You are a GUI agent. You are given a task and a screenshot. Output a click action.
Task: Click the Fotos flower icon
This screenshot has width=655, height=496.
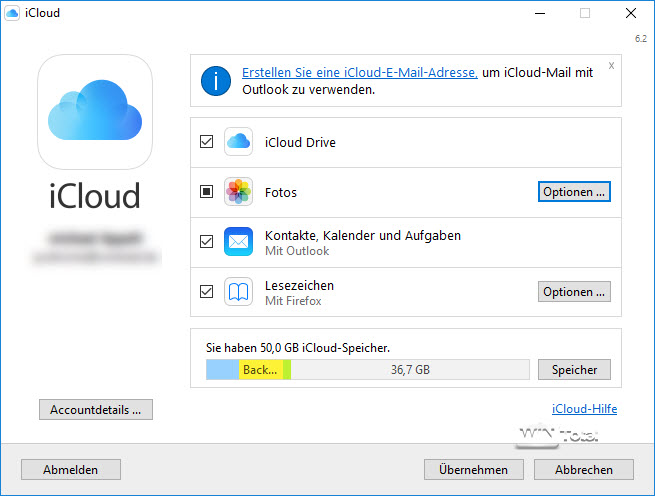[x=238, y=191]
